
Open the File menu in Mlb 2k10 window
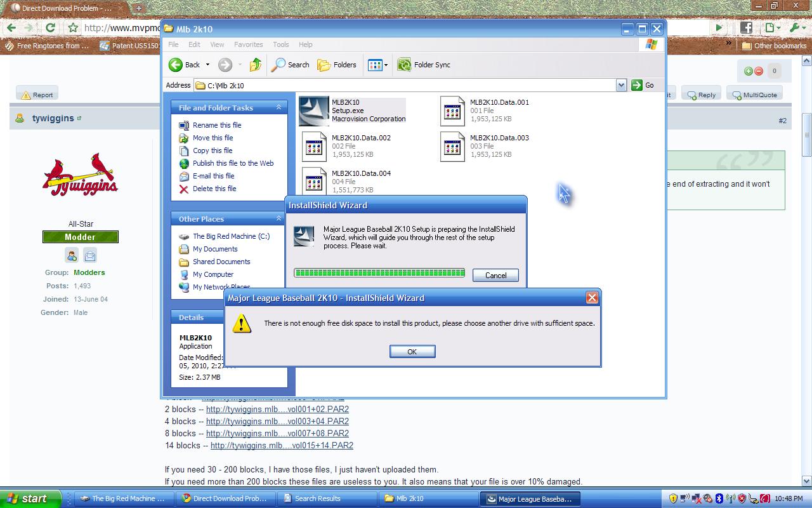tap(173, 44)
